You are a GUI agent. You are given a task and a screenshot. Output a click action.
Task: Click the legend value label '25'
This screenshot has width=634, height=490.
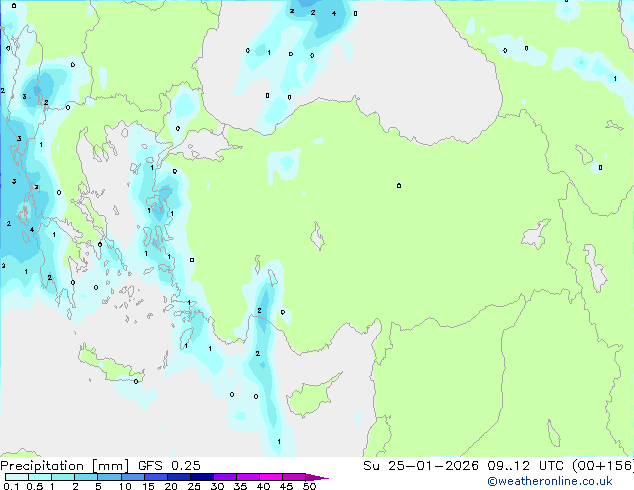194,486
